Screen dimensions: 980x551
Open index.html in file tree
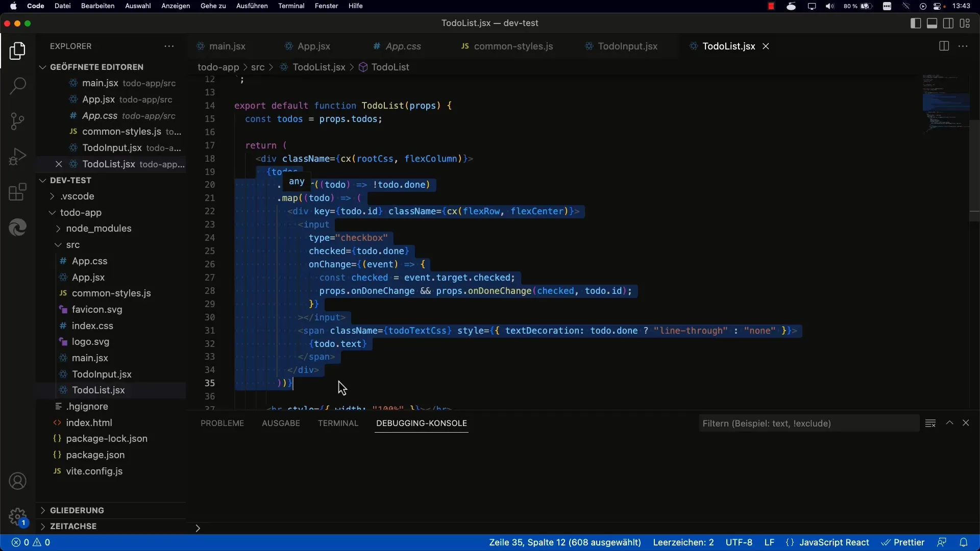click(x=89, y=422)
